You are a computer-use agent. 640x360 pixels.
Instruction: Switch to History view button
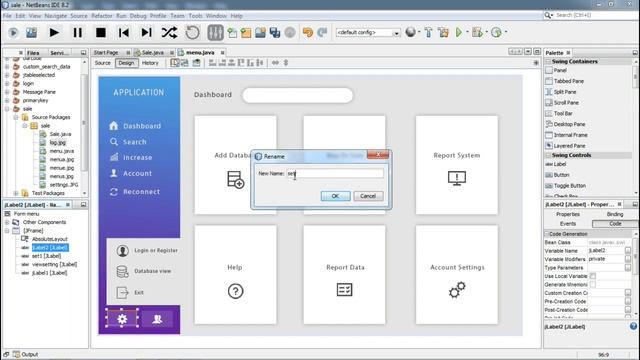pyautogui.click(x=150, y=63)
